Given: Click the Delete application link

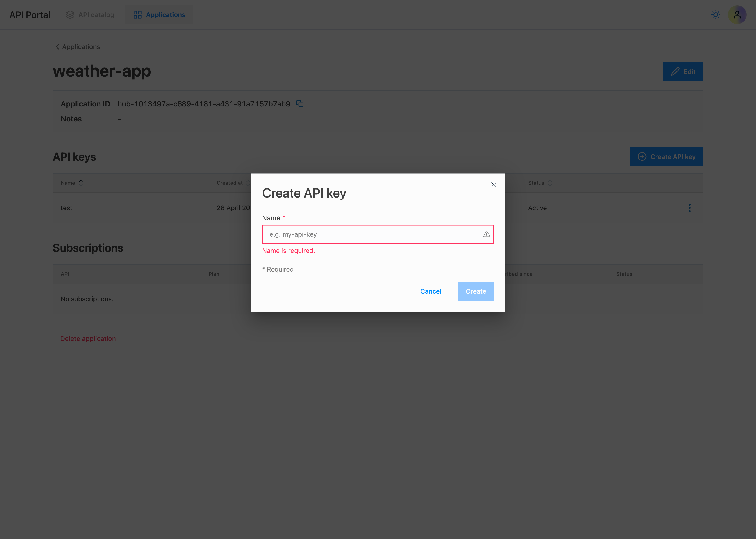Looking at the screenshot, I should coord(88,339).
